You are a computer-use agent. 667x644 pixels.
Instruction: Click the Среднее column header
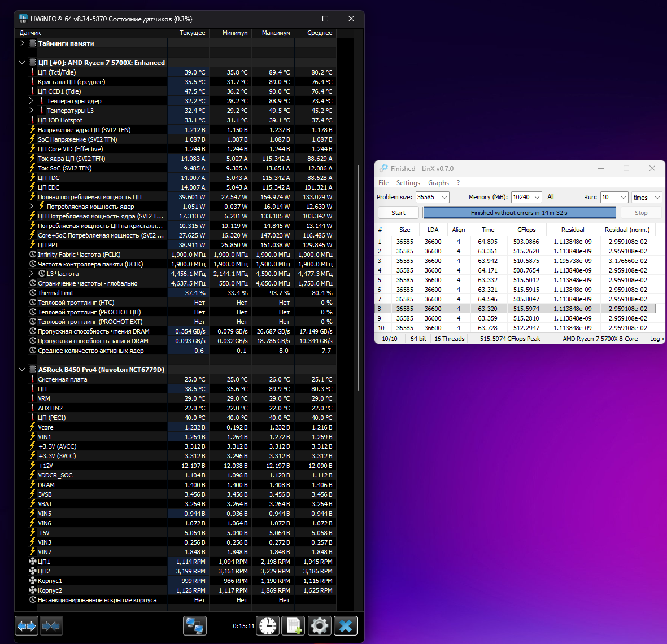point(316,33)
